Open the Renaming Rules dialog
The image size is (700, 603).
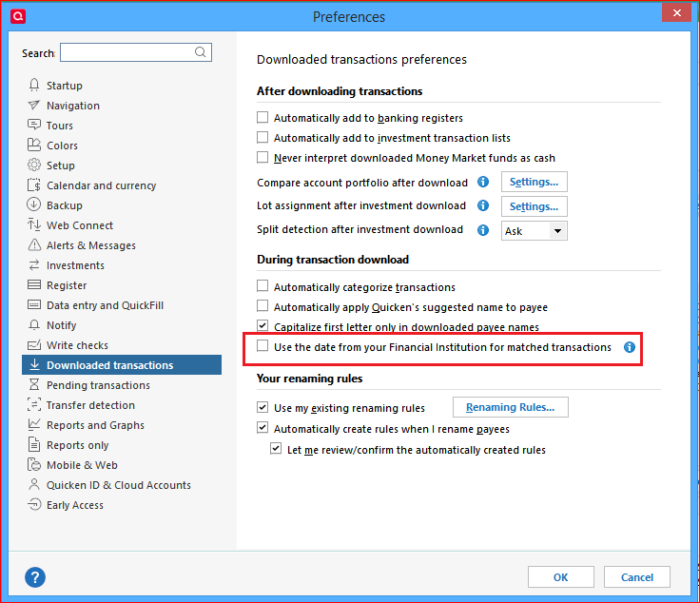[x=511, y=407]
